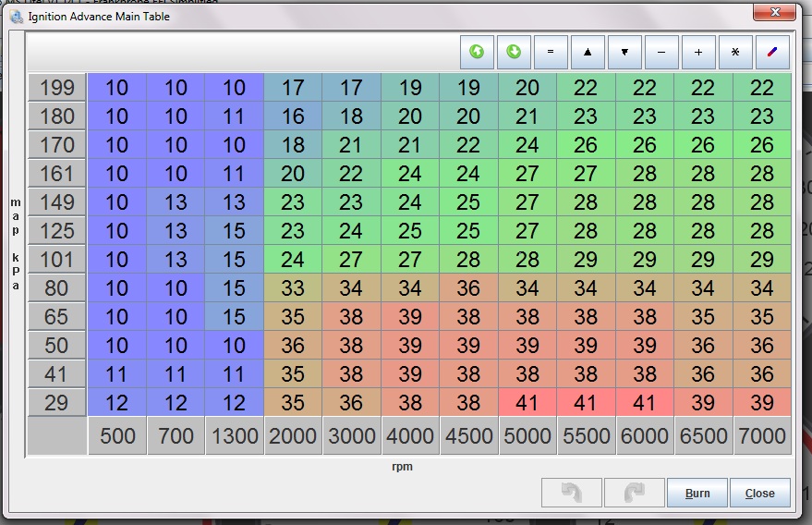Click the Burn button
Viewport: 812px width, 525px height.
(x=697, y=493)
